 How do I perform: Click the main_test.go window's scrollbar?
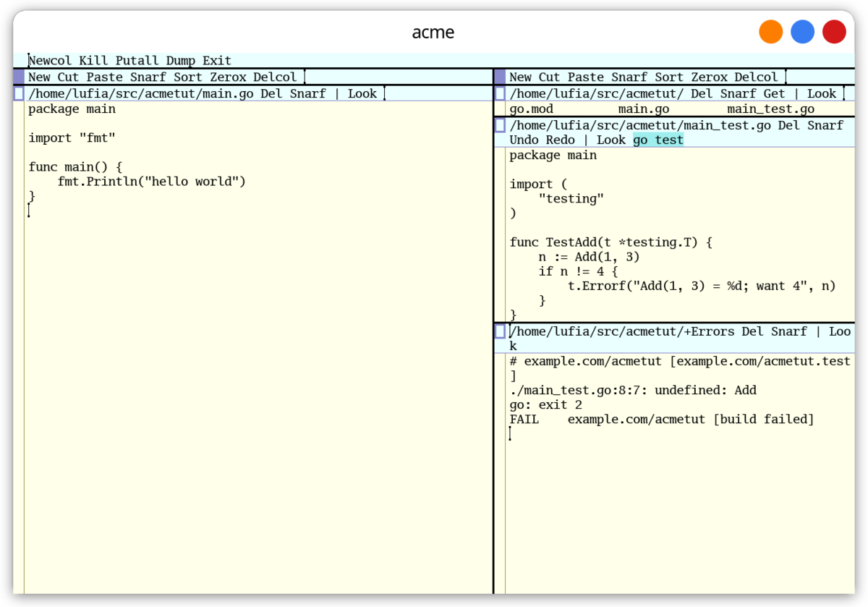[x=500, y=234]
